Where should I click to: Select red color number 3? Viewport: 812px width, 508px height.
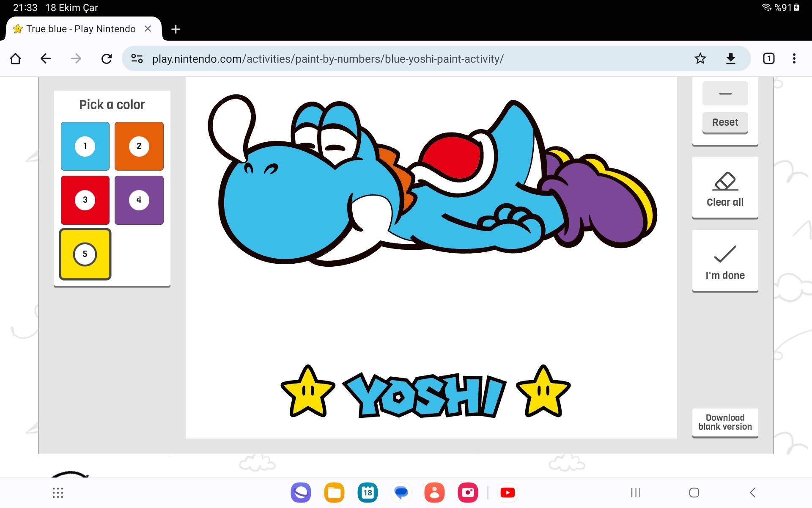coord(85,200)
